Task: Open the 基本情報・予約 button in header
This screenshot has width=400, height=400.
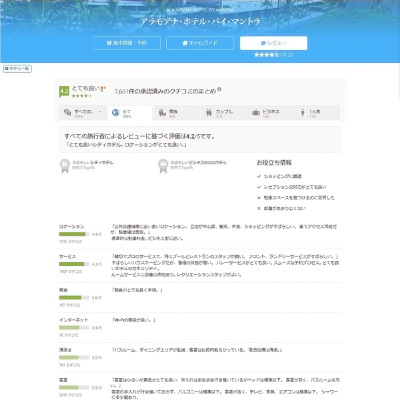Action: (x=127, y=43)
